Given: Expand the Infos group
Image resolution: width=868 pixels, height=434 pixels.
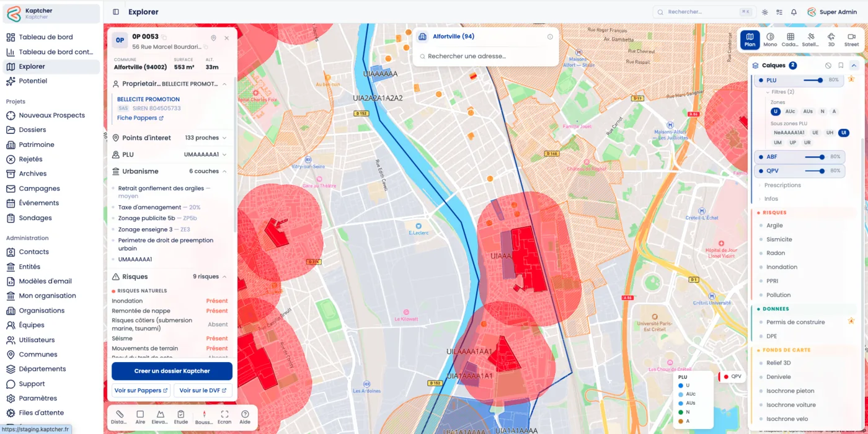Looking at the screenshot, I should click(x=769, y=199).
